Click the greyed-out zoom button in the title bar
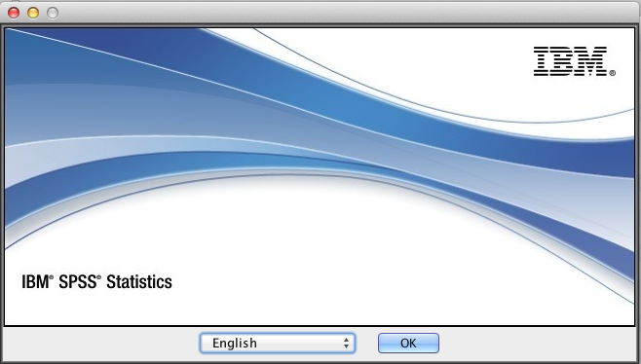The height and width of the screenshot is (364, 641). (x=53, y=13)
